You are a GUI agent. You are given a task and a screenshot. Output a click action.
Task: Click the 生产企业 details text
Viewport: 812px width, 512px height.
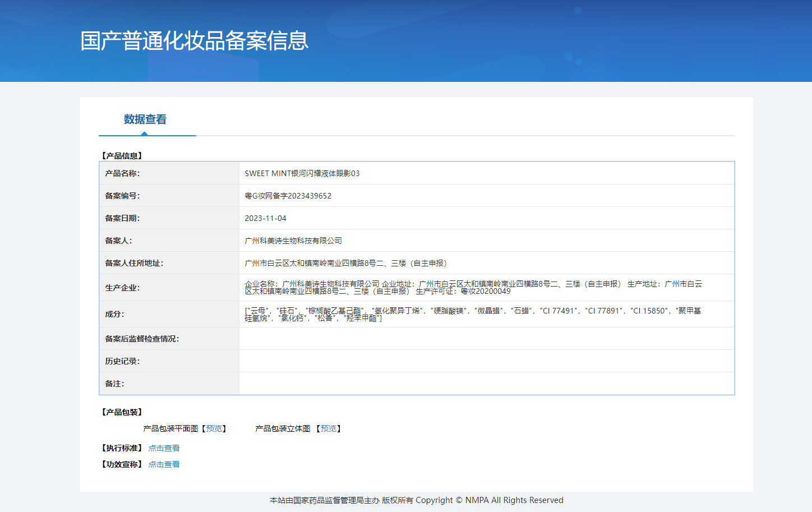coord(473,287)
